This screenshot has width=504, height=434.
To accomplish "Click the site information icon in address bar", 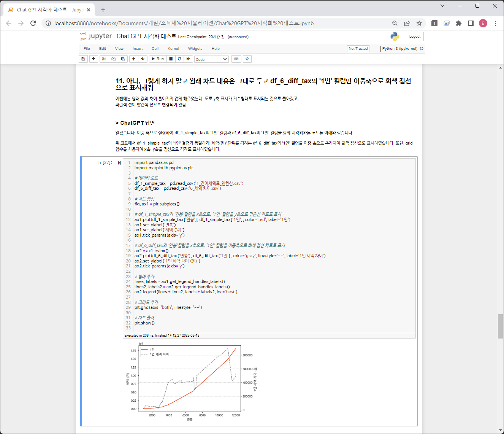I will point(48,23).
